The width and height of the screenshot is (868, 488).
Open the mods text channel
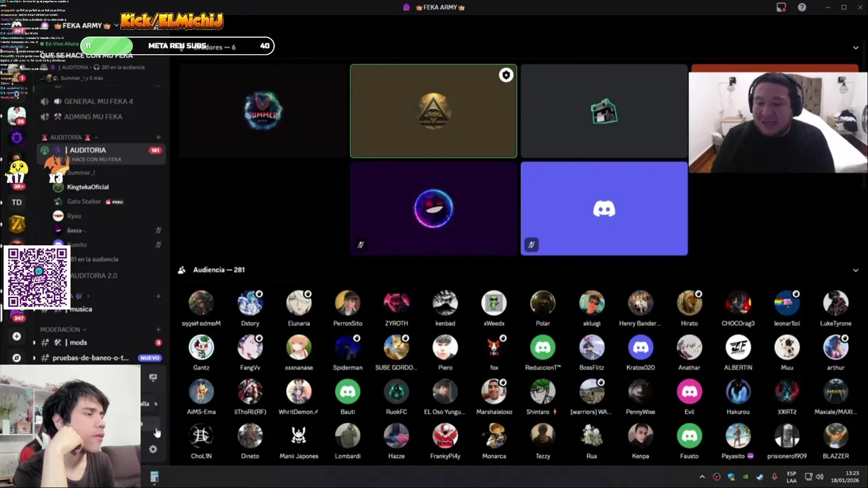coord(78,343)
